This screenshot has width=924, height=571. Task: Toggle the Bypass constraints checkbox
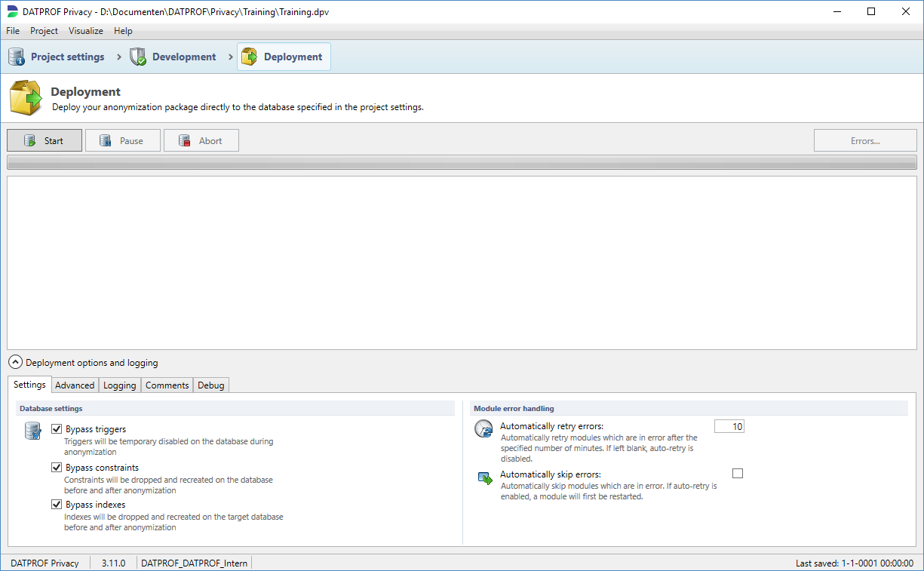pos(57,468)
